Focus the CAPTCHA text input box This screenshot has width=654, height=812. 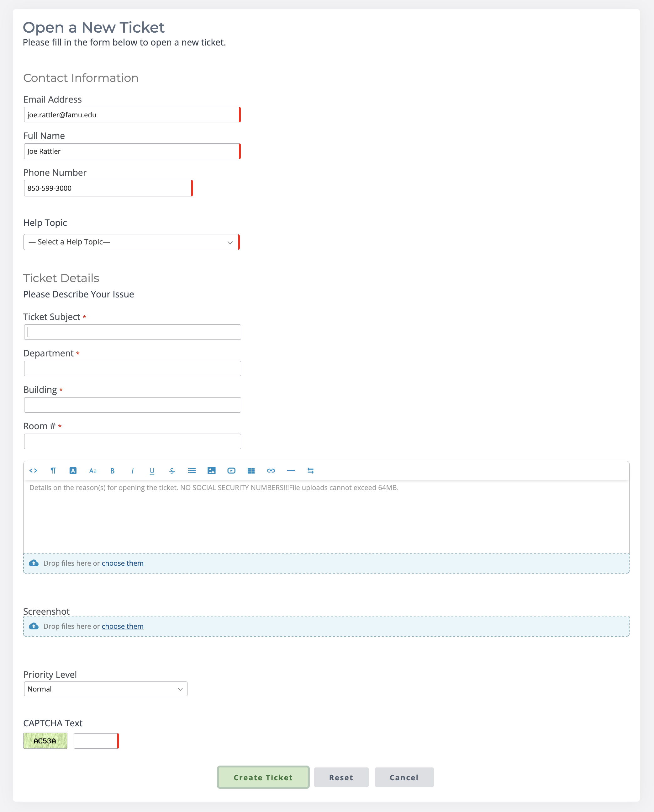pos(96,741)
